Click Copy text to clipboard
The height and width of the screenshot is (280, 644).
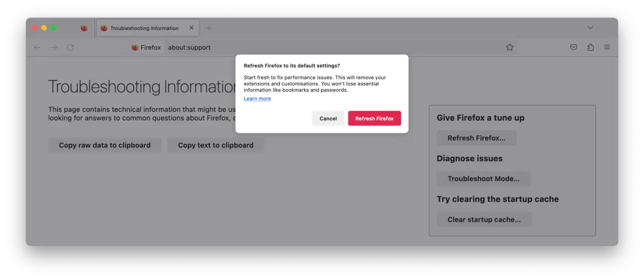pos(216,145)
